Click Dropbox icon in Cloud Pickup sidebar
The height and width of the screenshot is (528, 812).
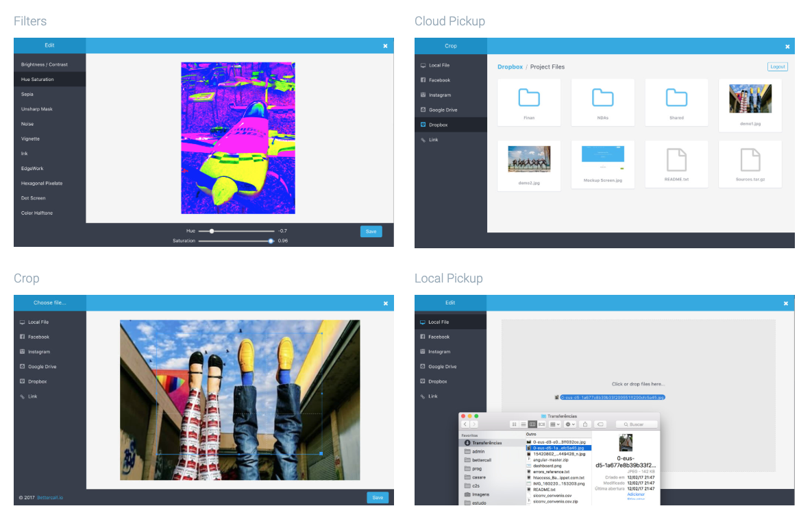tap(423, 125)
